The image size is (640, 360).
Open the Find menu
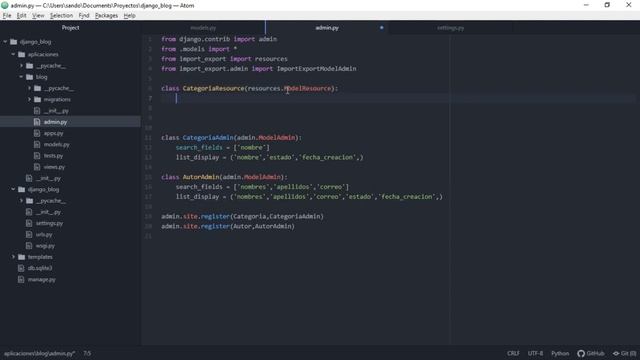(x=84, y=16)
